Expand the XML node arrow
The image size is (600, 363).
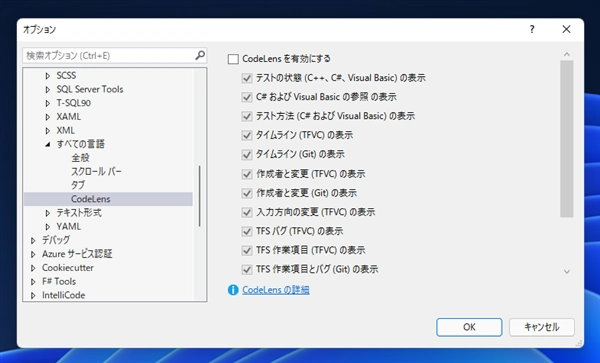point(47,131)
